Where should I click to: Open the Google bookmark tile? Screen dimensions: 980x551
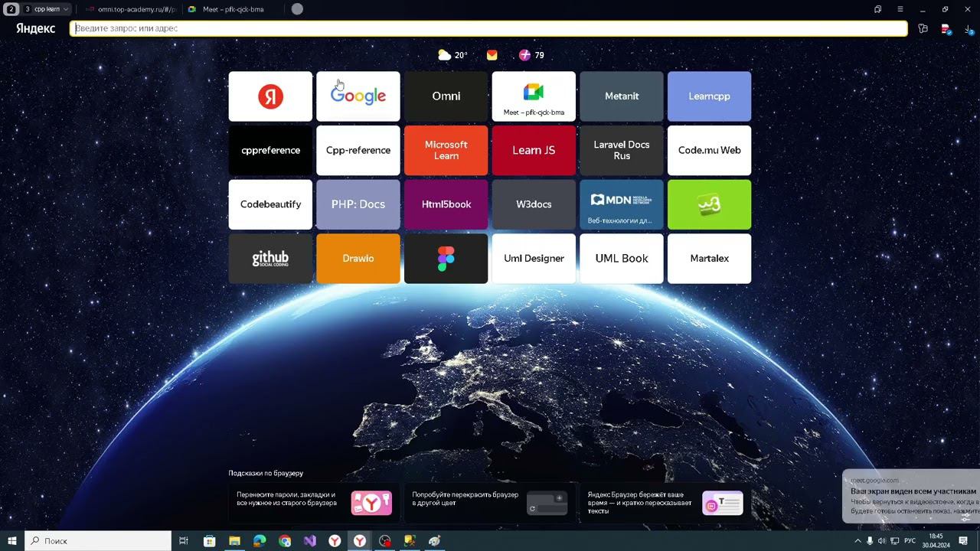358,96
